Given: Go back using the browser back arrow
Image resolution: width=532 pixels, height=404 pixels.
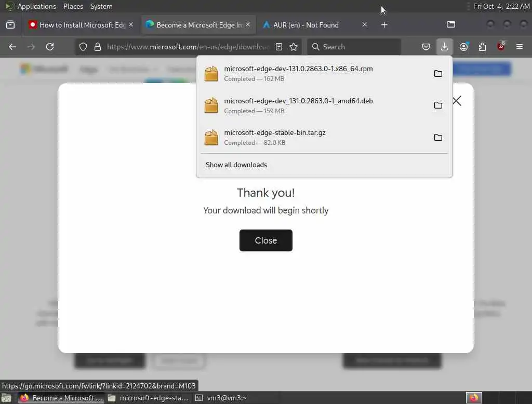Looking at the screenshot, I should point(12,47).
